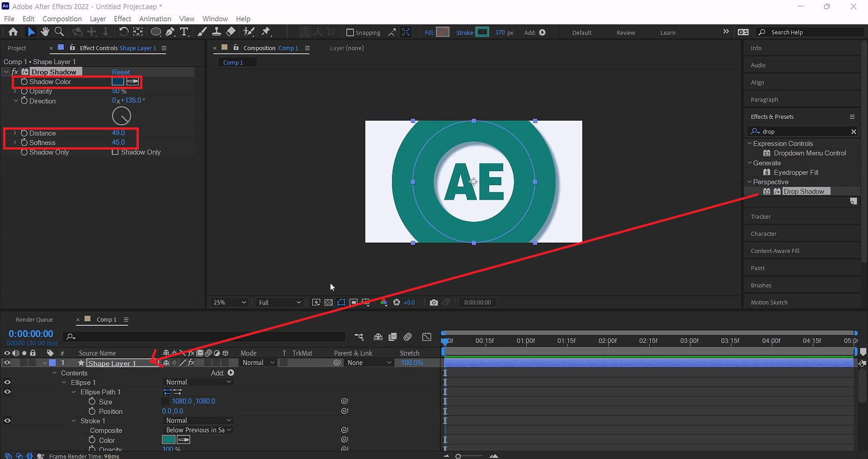This screenshot has height=459, width=868.
Task: Click the Take Snapshot camera icon
Action: [434, 302]
